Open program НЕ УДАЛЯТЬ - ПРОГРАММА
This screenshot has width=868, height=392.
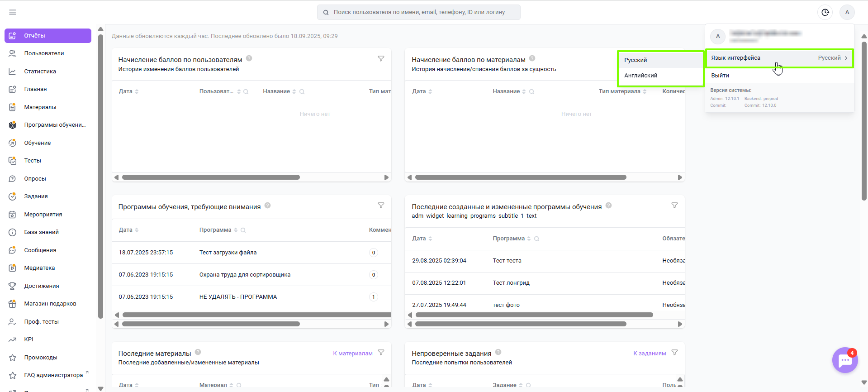pyautogui.click(x=238, y=297)
